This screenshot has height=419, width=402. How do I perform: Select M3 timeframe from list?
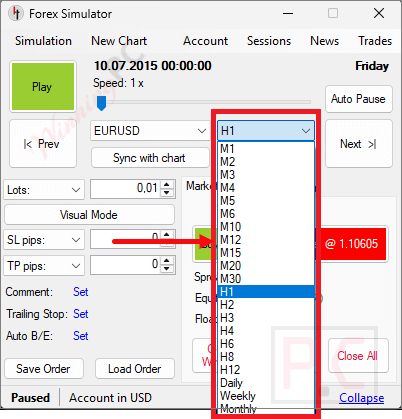[x=266, y=175]
